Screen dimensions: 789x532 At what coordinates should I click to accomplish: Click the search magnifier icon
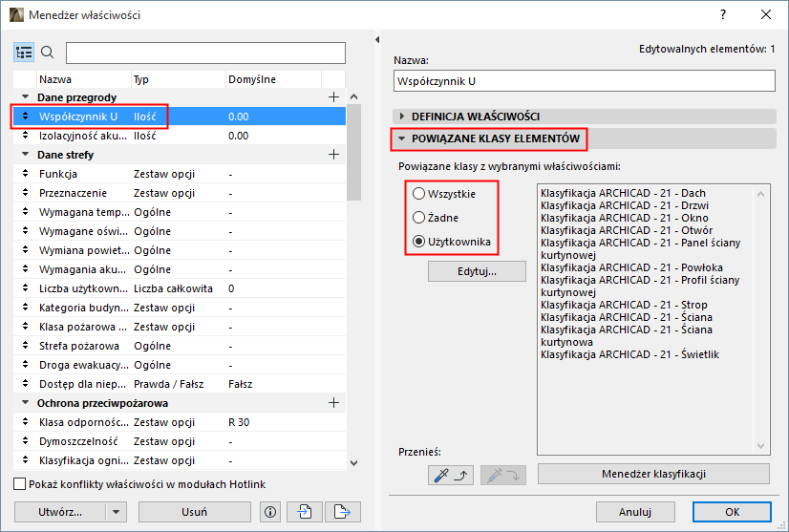(x=48, y=53)
